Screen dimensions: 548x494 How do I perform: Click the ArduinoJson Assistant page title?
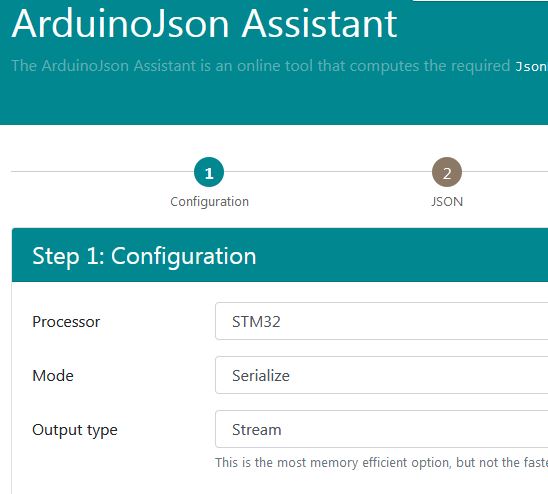[x=204, y=24]
